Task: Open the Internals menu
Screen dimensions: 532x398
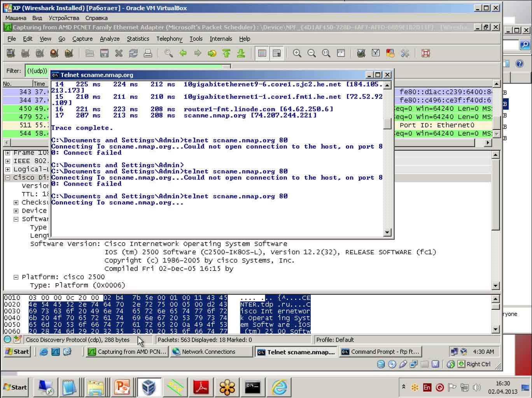Action: coord(221,38)
